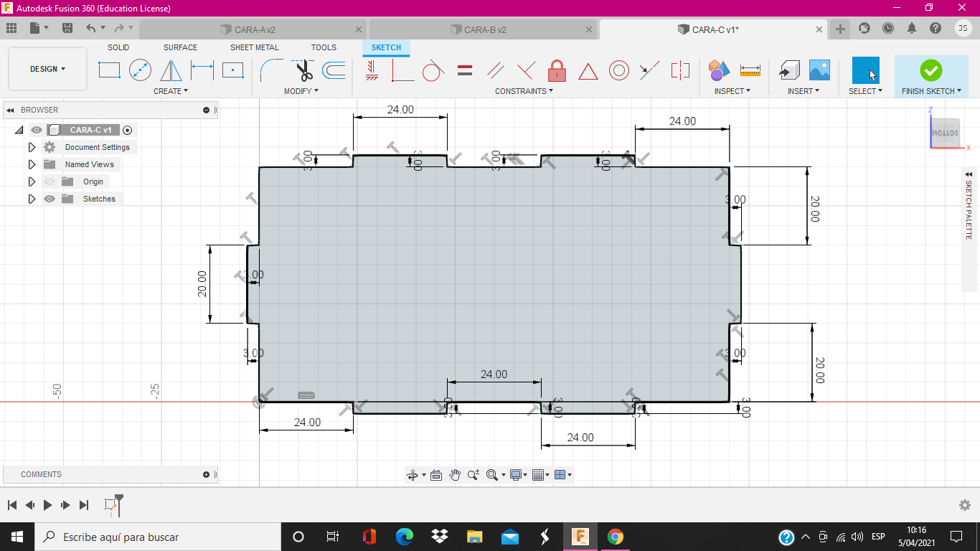Apply the Collinear constraint
The image size is (980, 551).
[x=649, y=70]
